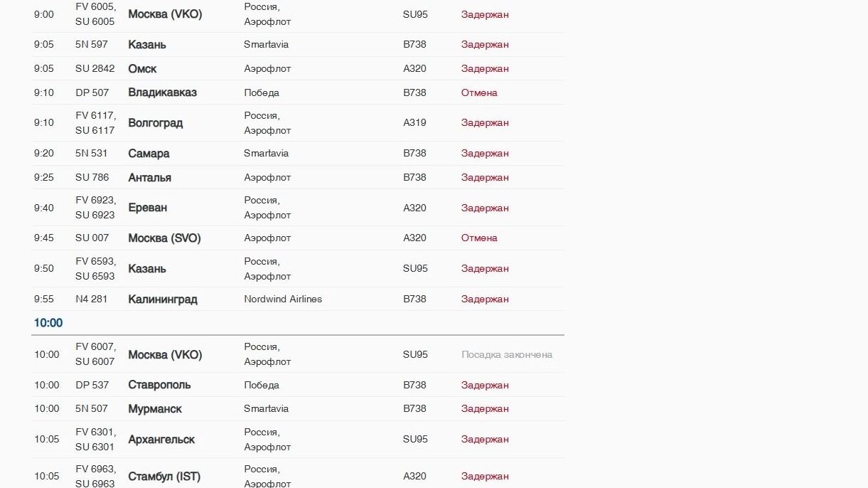This screenshot has width=868, height=488.
Task: Select the Волгоград flight row destination
Action: (155, 123)
